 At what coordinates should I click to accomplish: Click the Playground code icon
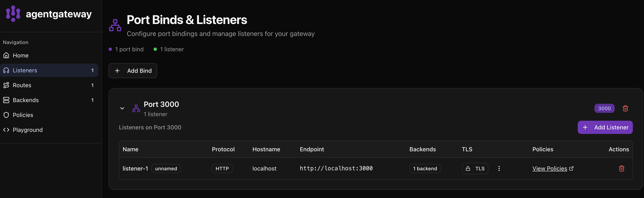click(x=6, y=130)
